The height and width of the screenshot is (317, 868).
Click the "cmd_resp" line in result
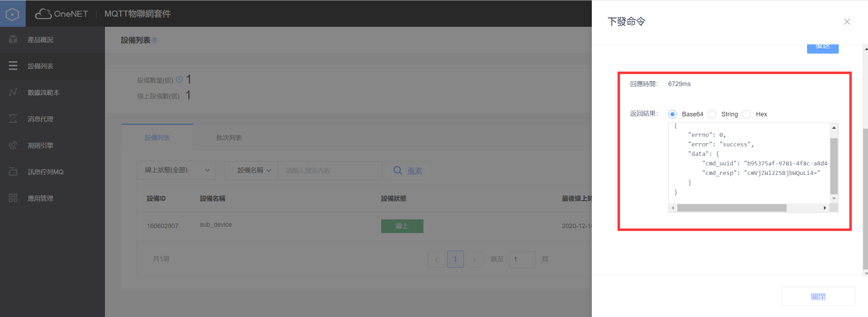coord(761,173)
